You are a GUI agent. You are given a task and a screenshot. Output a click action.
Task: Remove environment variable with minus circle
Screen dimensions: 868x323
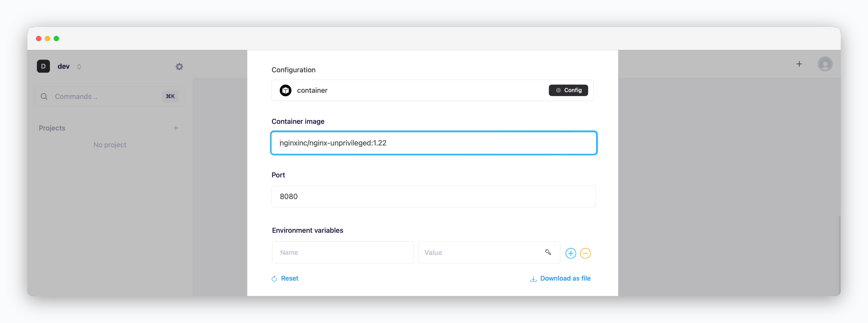pos(585,253)
